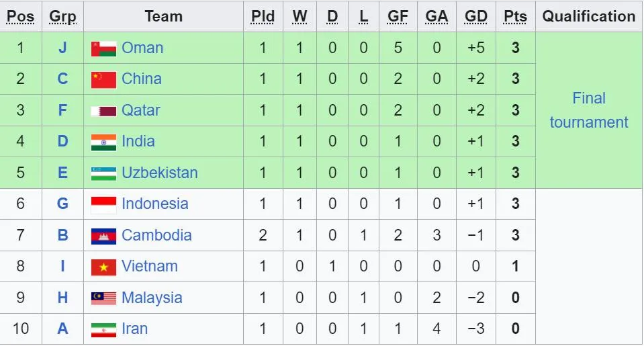Select group A link in Iran row
Screen dimensions: 644x346
[62, 329]
